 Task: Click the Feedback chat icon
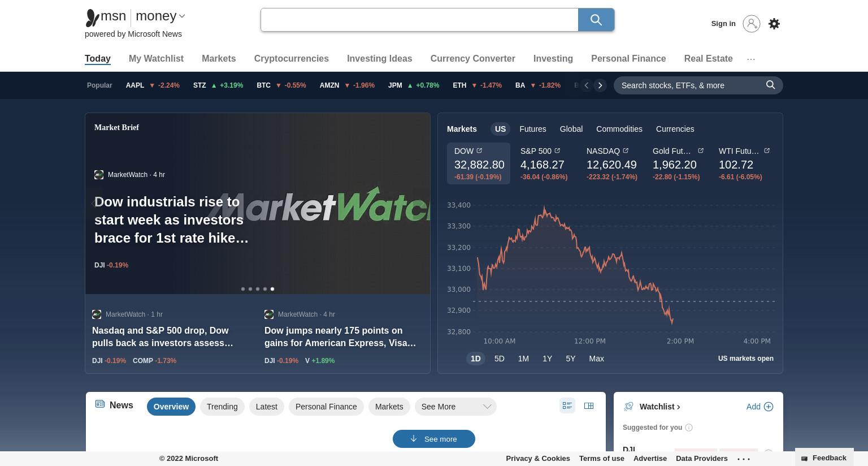pyautogui.click(x=805, y=459)
